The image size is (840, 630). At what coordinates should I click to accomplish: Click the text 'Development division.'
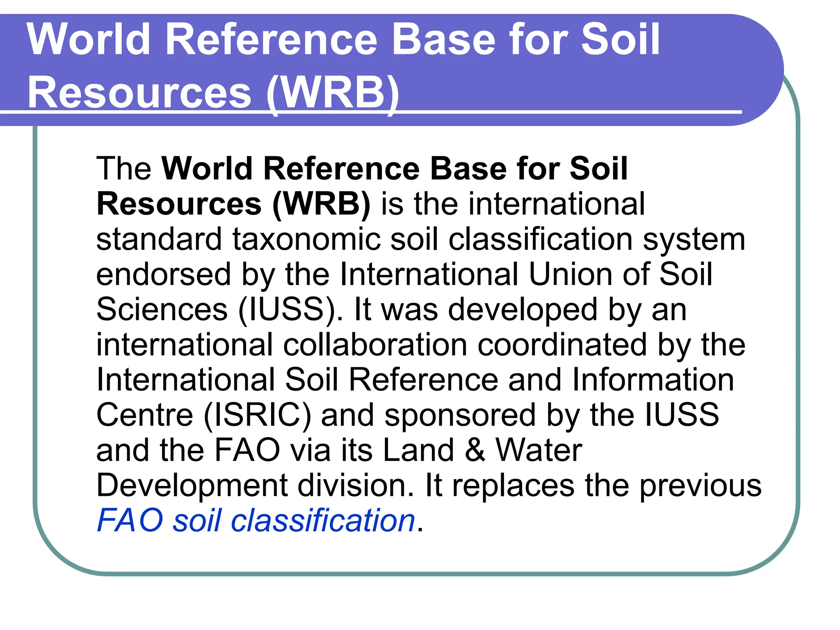(255, 486)
